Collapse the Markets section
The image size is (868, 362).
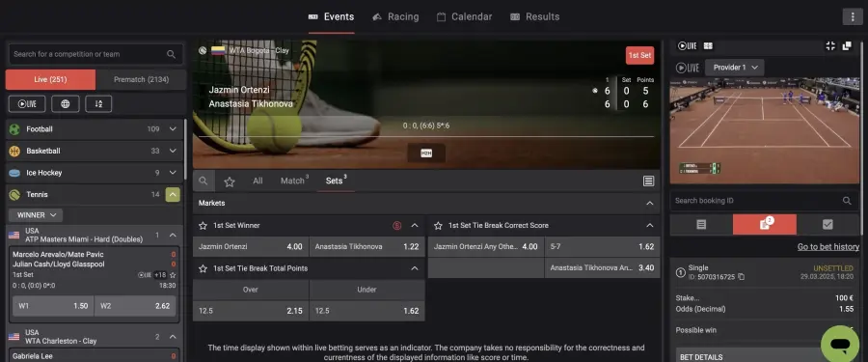(x=650, y=204)
